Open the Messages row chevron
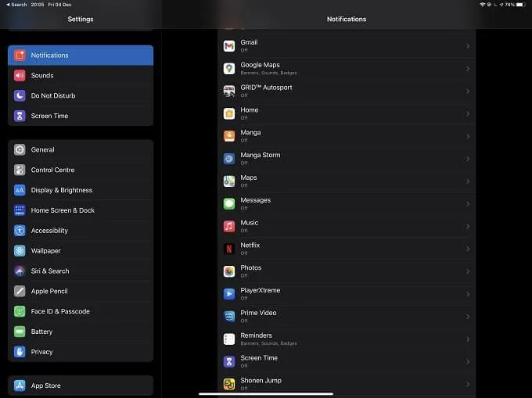The width and height of the screenshot is (532, 398). 468,204
